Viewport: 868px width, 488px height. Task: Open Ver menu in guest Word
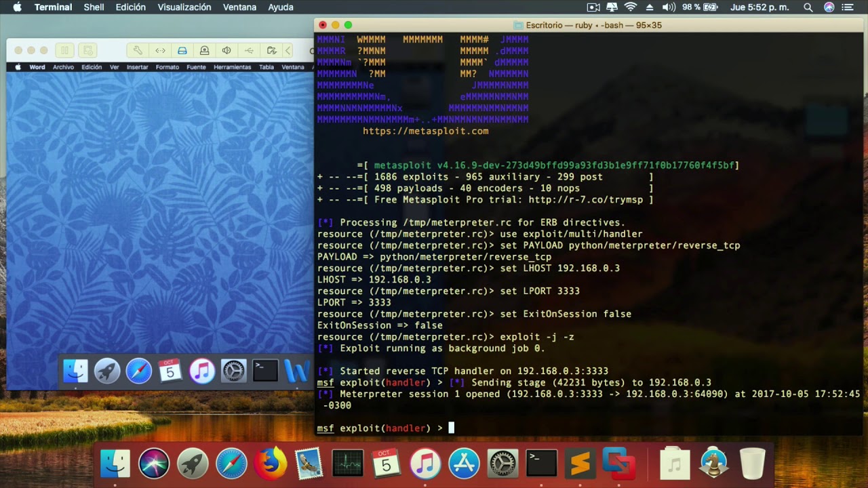click(x=114, y=67)
